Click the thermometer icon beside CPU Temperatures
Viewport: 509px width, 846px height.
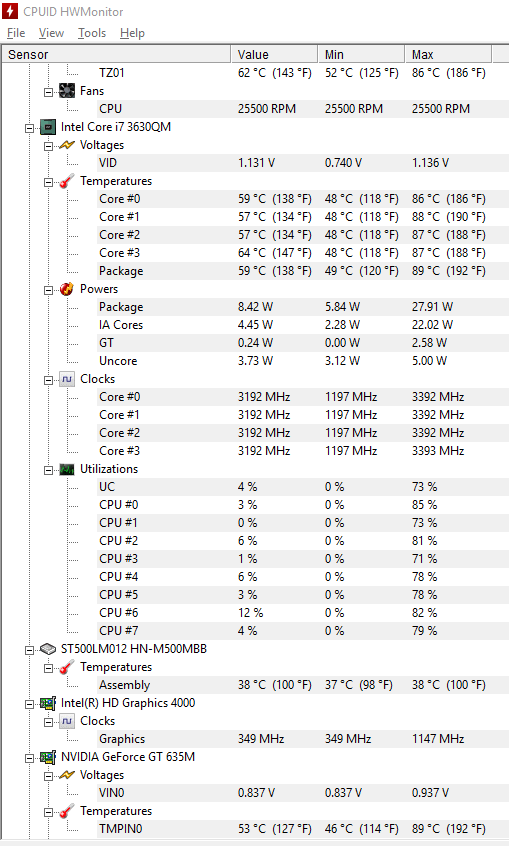coord(67,181)
